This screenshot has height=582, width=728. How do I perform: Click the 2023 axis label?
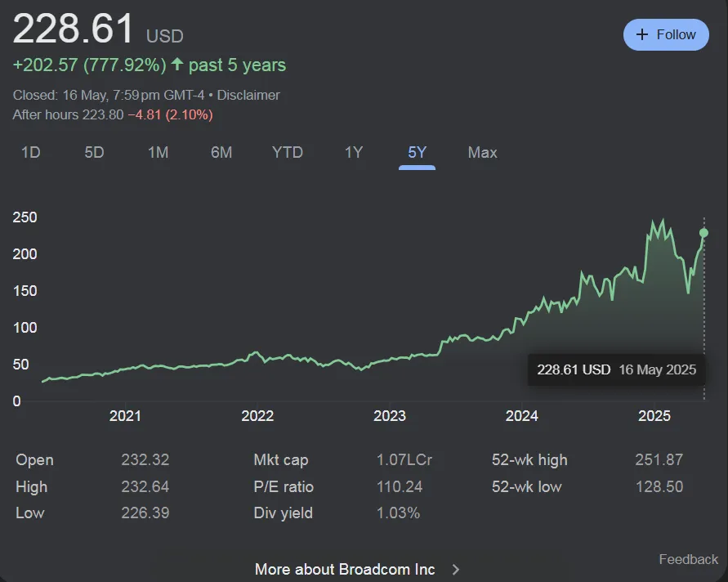[390, 416]
